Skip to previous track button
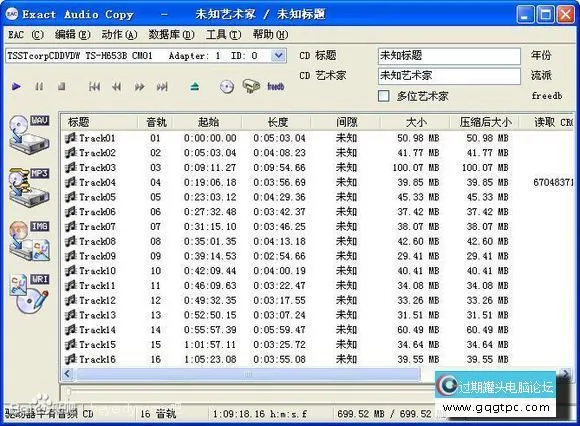The width and height of the screenshot is (580, 426). pyautogui.click(x=94, y=87)
